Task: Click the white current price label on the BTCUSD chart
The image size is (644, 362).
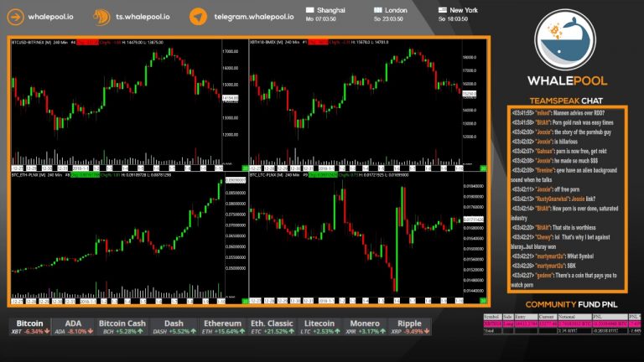Action: [230, 98]
